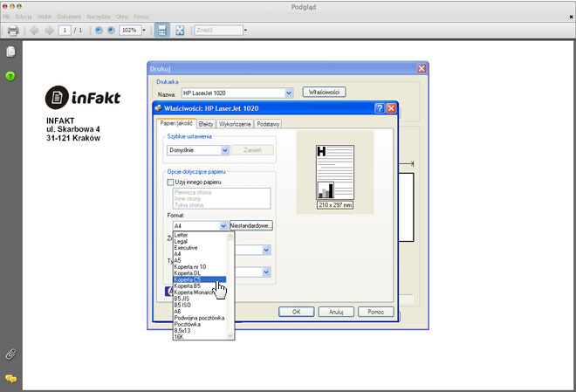Activate the fit-to-screen arrows icon

tap(180, 31)
